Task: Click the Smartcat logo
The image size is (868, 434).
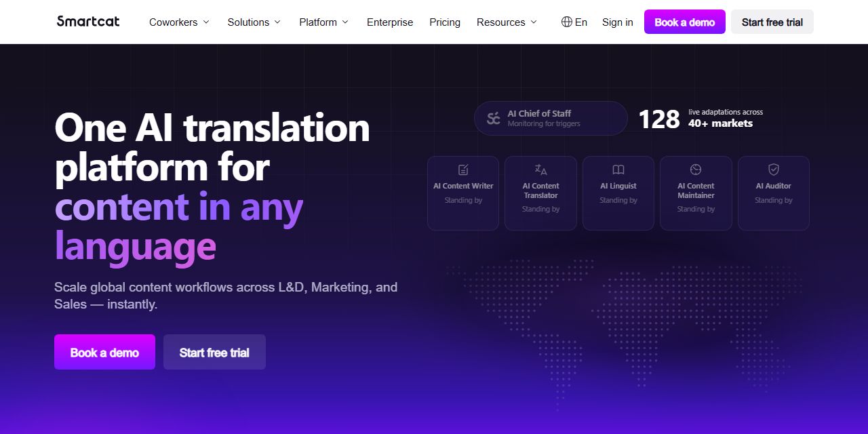Action: coord(88,22)
